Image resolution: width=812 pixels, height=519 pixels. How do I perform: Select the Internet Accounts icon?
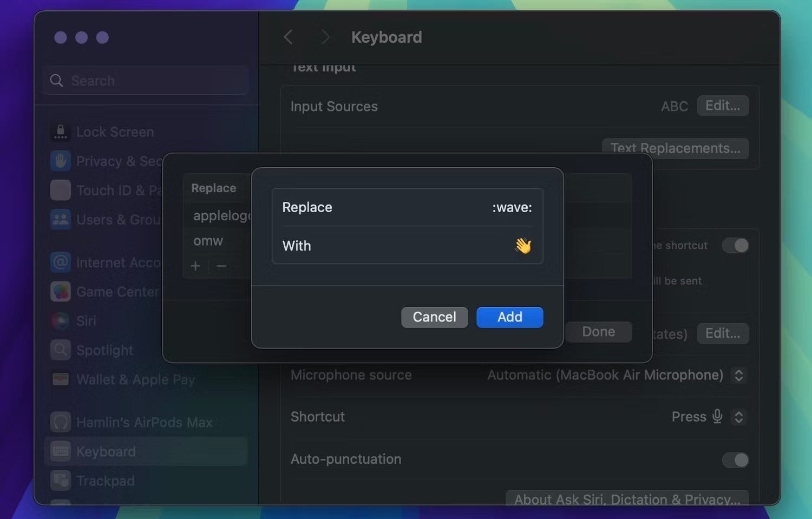[61, 262]
